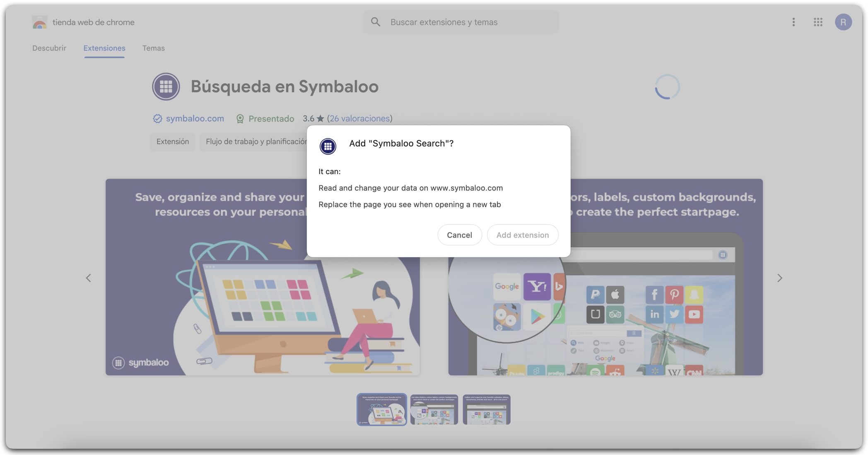Go to next screenshot with right arrow
This screenshot has height=455, width=868.
pos(780,278)
